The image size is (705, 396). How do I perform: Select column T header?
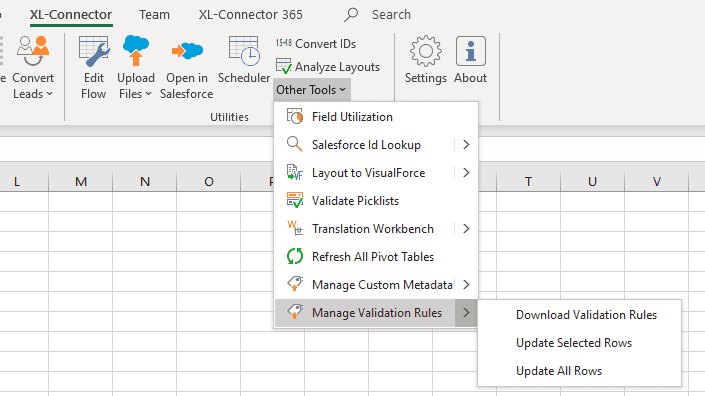(528, 182)
